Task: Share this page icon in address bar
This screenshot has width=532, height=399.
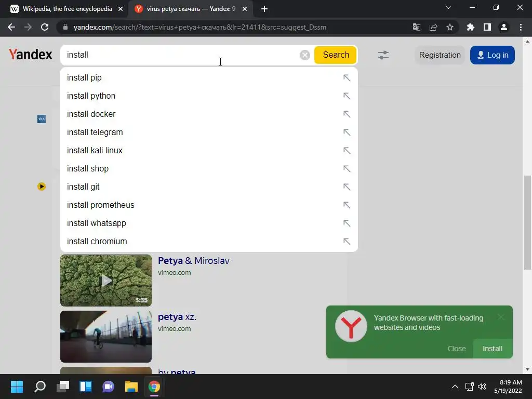Action: (433, 27)
